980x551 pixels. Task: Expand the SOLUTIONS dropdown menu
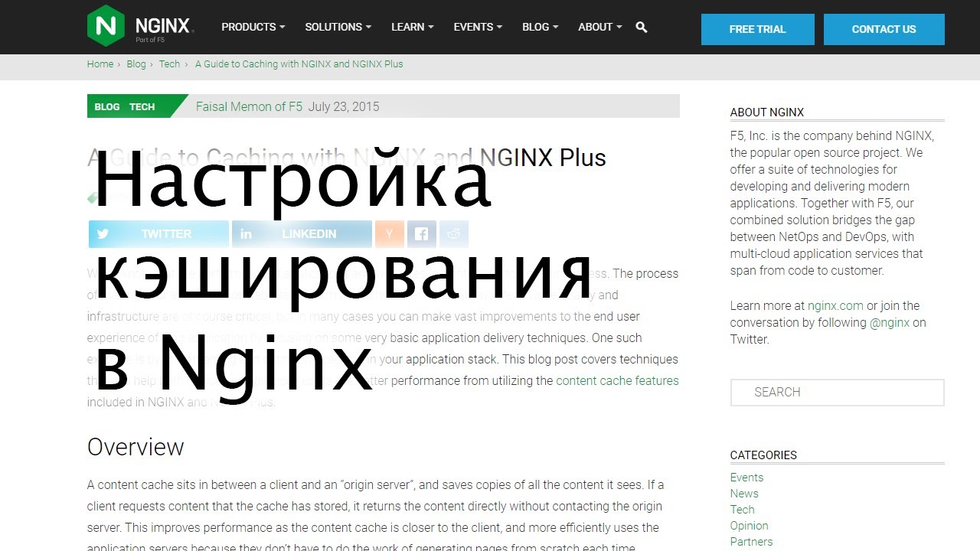pos(338,27)
